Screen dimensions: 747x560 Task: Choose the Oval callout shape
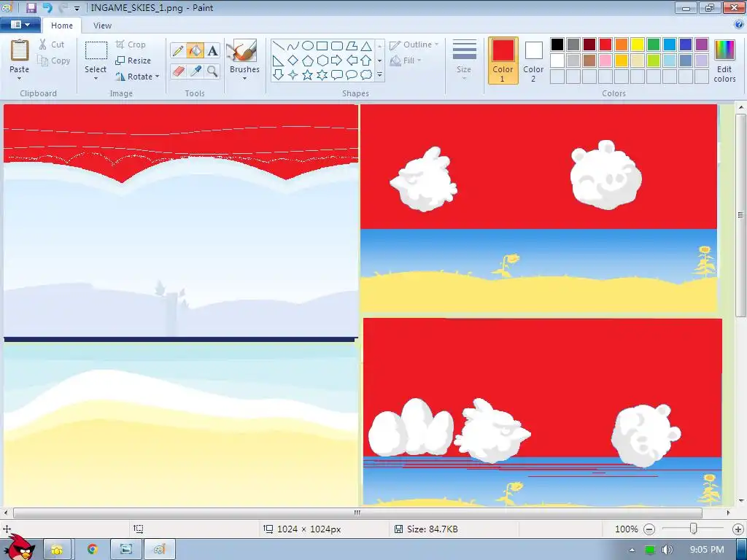click(x=352, y=75)
